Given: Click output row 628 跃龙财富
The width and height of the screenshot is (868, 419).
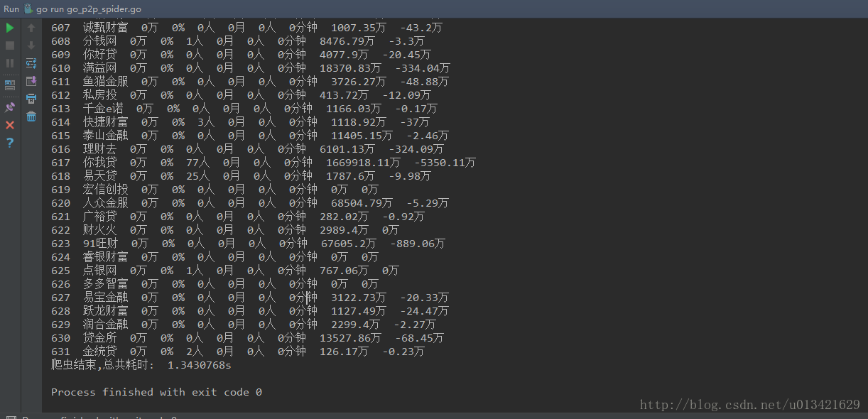Looking at the screenshot, I should tap(250, 311).
